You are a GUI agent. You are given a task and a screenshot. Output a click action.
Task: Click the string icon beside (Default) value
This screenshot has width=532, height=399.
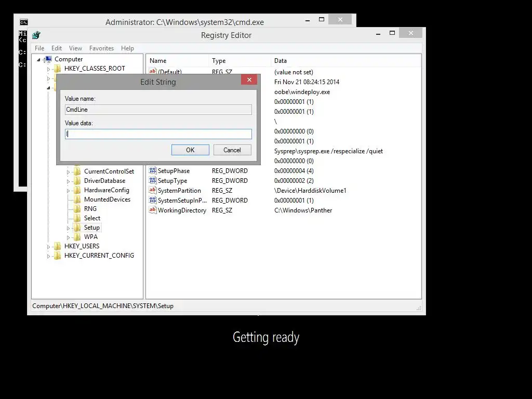pyautogui.click(x=153, y=71)
